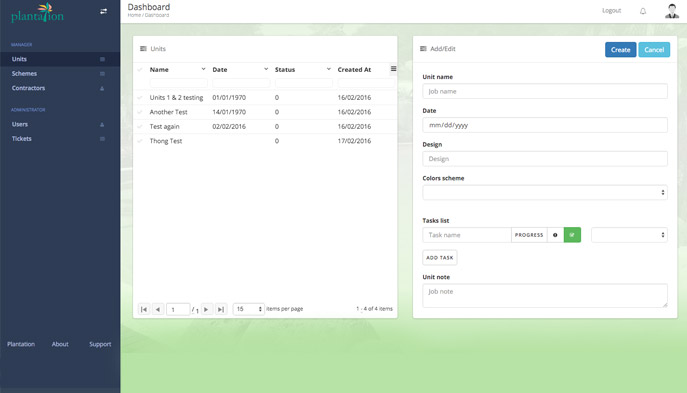Click Units panel header list icon

point(143,49)
